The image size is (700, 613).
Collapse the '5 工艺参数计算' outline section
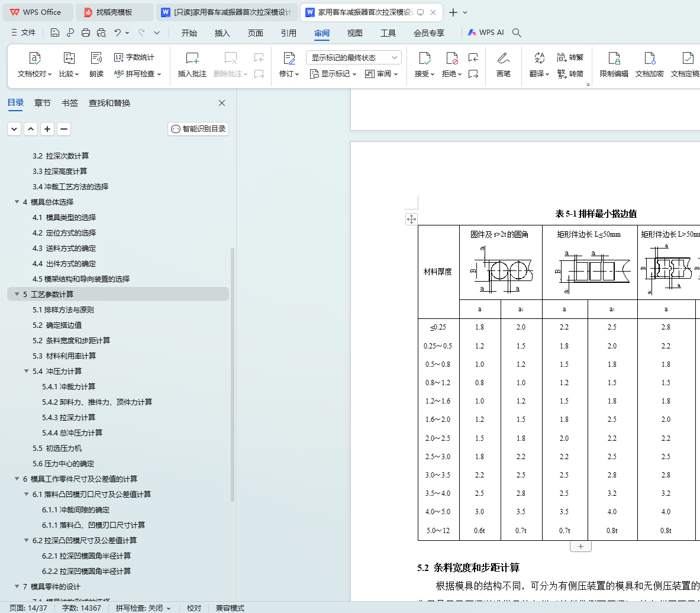point(17,294)
